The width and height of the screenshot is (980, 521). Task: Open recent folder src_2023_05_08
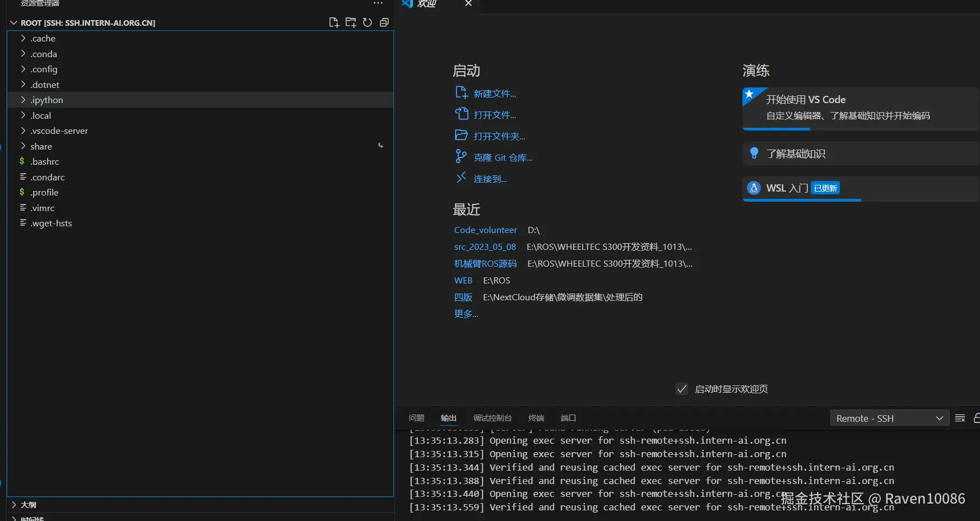click(x=485, y=246)
